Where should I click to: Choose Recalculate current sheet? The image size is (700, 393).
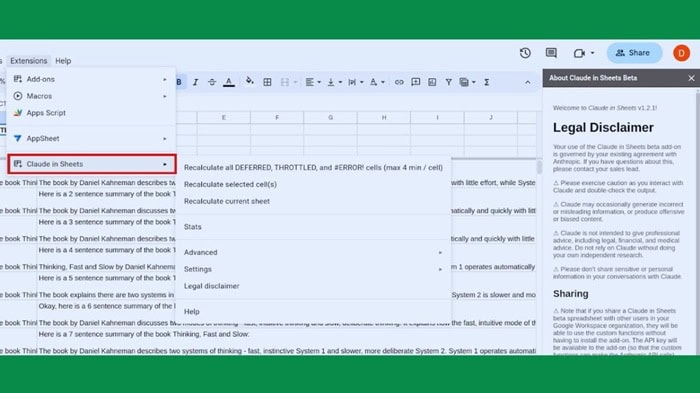(313, 201)
